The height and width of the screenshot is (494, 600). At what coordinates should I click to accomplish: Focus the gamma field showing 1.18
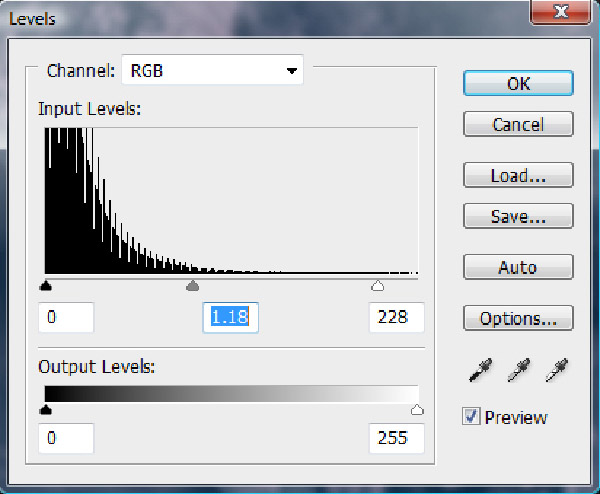tap(231, 317)
